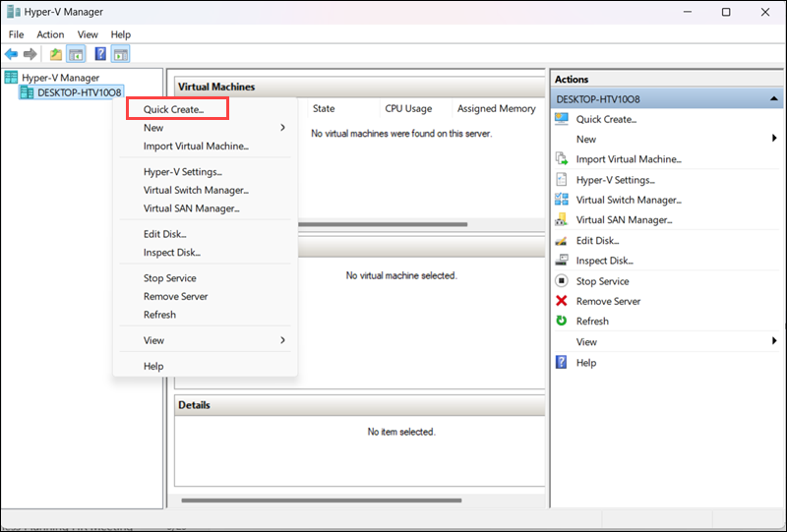Click Virtual Machines list horizontal scrollbar

pyautogui.click(x=383, y=224)
